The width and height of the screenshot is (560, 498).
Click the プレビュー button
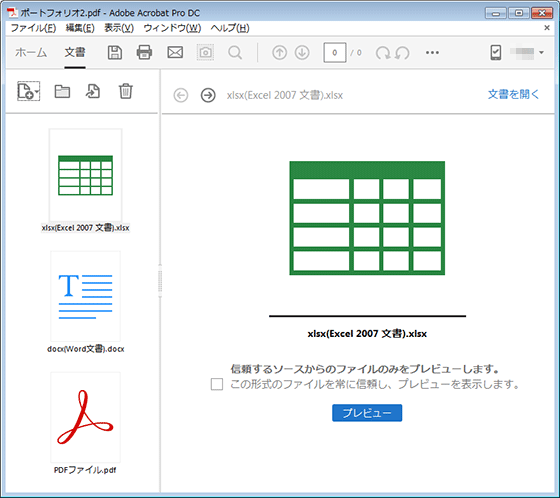tap(367, 413)
